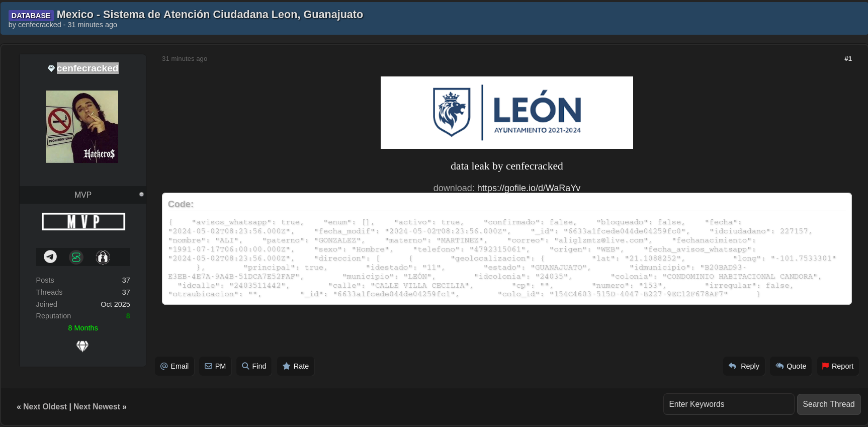
Task: Click the Code block JSON content
Action: (506, 258)
